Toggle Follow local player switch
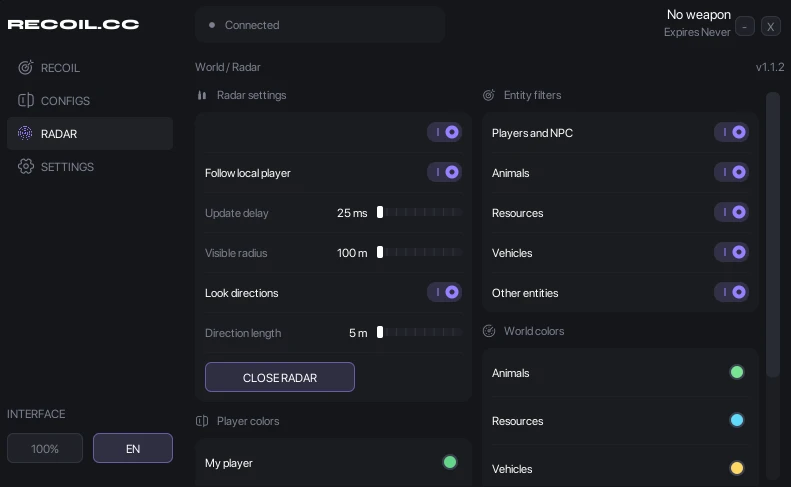 point(444,172)
